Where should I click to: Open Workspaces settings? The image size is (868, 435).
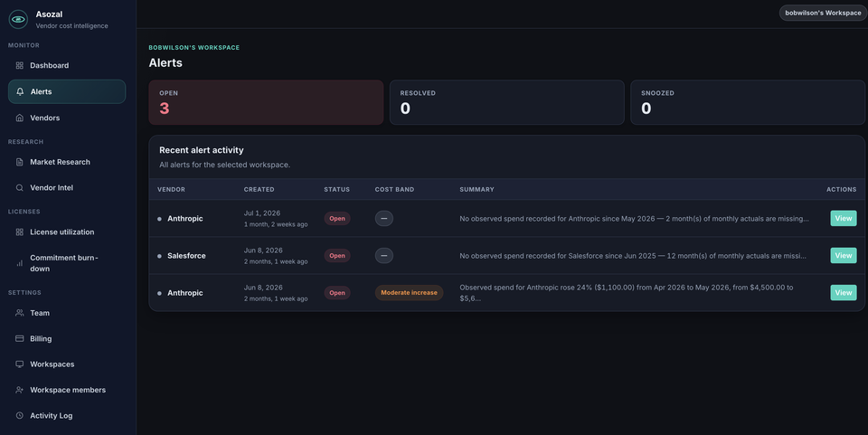67,364
